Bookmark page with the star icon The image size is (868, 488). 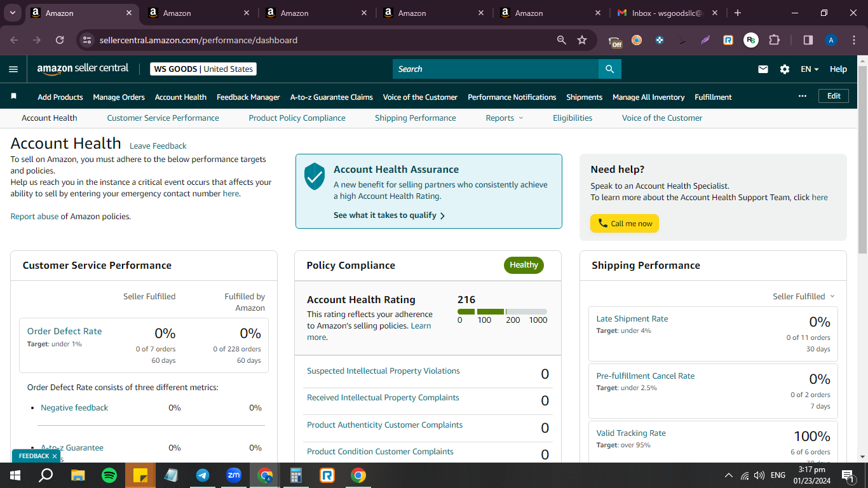582,40
